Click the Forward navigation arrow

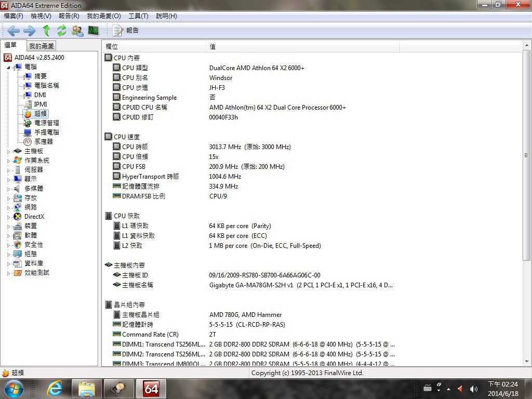click(30, 31)
